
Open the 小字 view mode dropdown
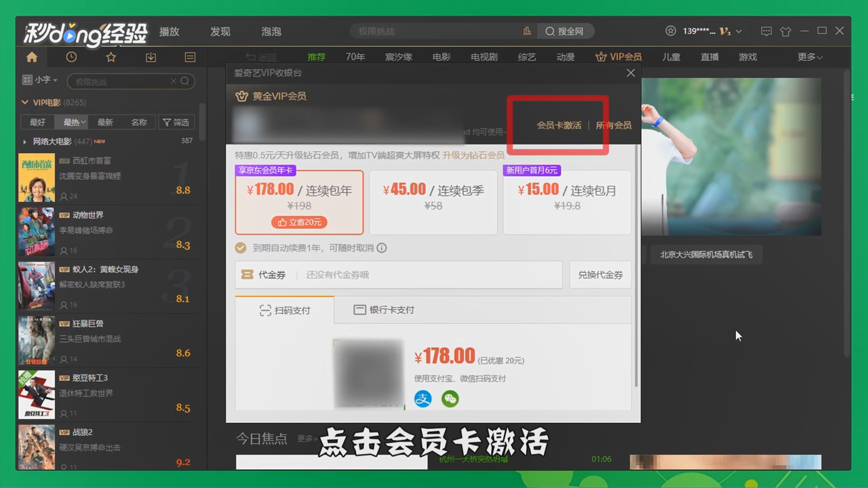[40, 80]
